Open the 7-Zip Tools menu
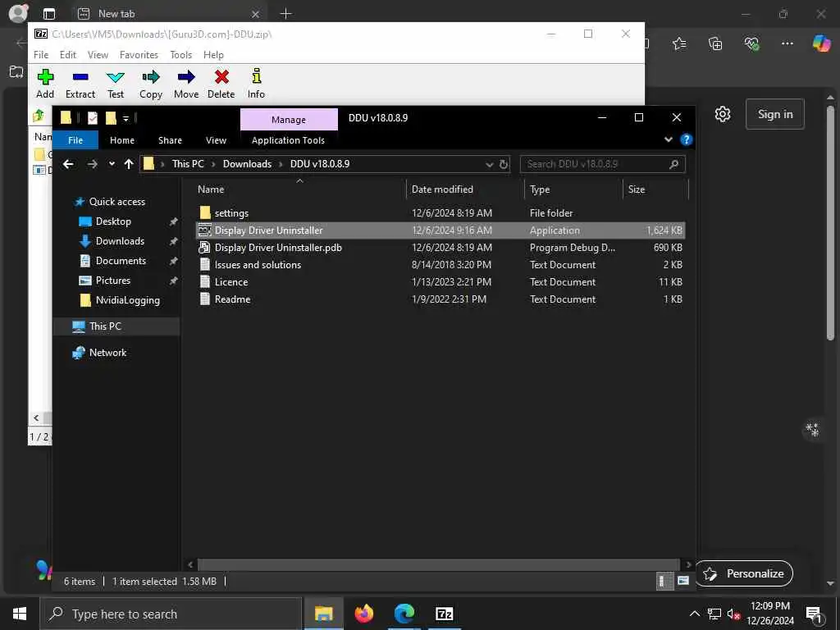 tap(180, 55)
